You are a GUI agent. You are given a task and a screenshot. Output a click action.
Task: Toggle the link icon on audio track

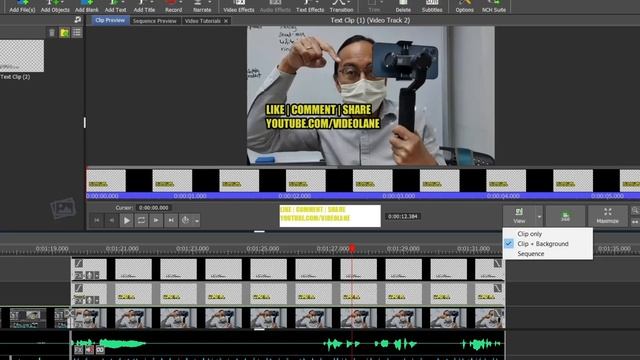[100, 350]
